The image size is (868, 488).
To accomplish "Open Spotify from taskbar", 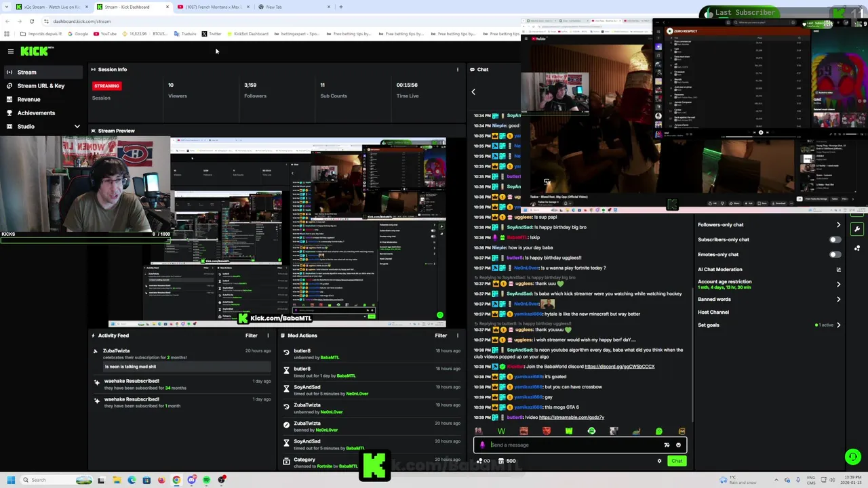I will click(x=207, y=480).
